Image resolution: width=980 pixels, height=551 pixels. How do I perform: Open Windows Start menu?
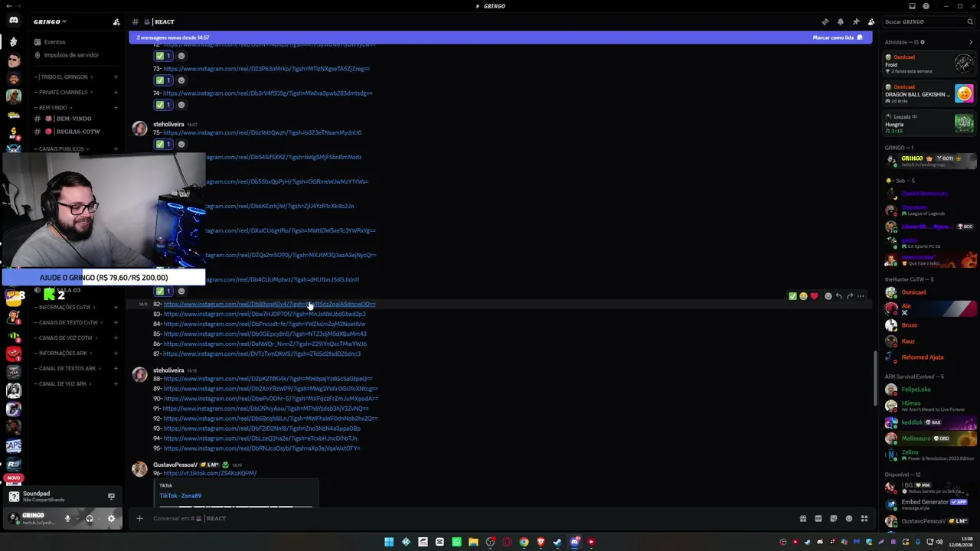click(389, 542)
